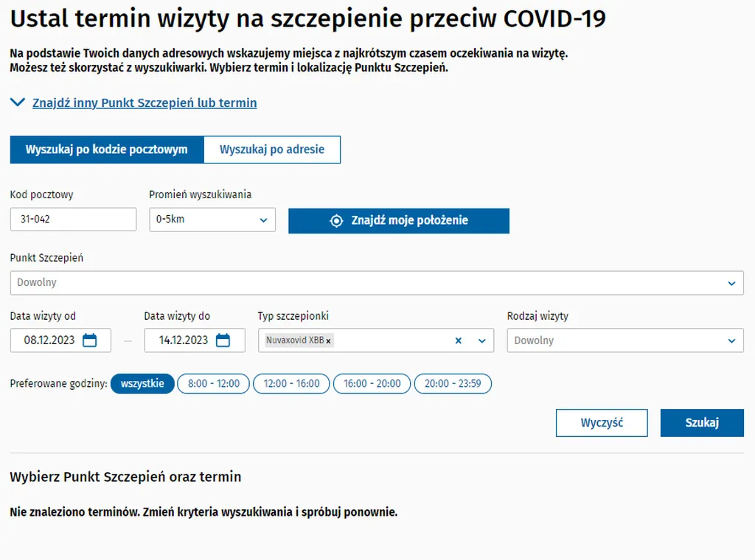Viewport: 755px width, 560px height.
Task: Click the Wyczyść button
Action: (602, 423)
